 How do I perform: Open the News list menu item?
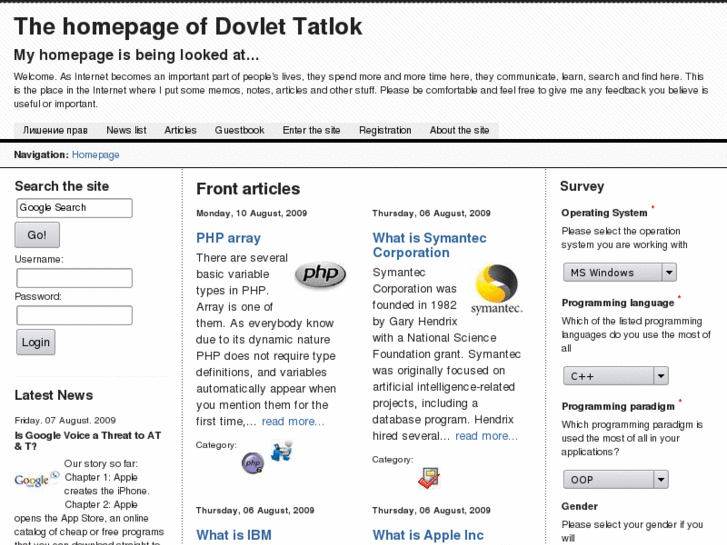(126, 130)
